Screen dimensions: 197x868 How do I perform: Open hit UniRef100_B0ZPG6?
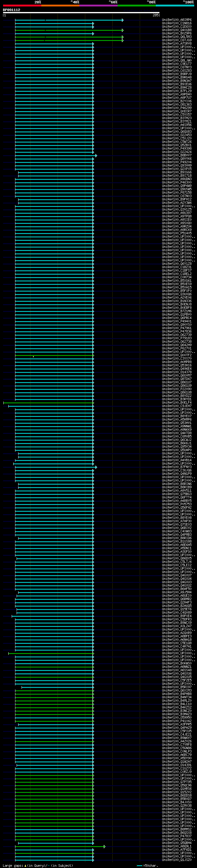(177, 33)
